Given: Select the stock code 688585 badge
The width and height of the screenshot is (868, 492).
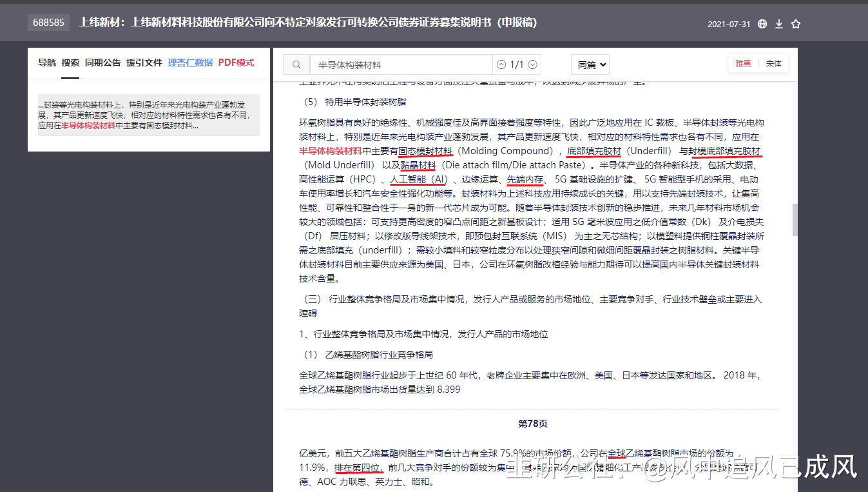Looking at the screenshot, I should click(48, 23).
